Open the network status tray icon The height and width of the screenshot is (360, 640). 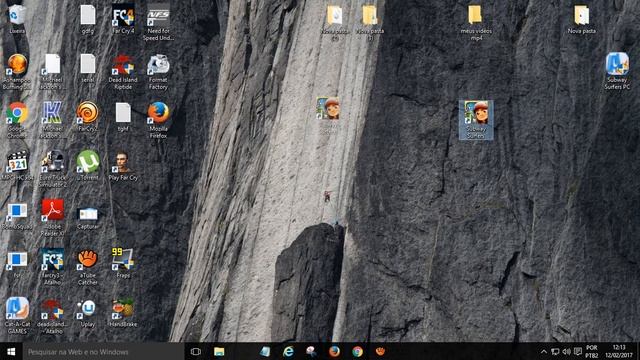click(555, 351)
